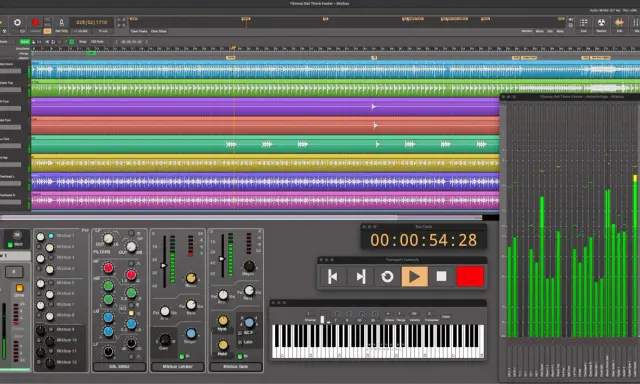
Task: Click the orange playhead marker on the ruler
Action: click(x=233, y=48)
